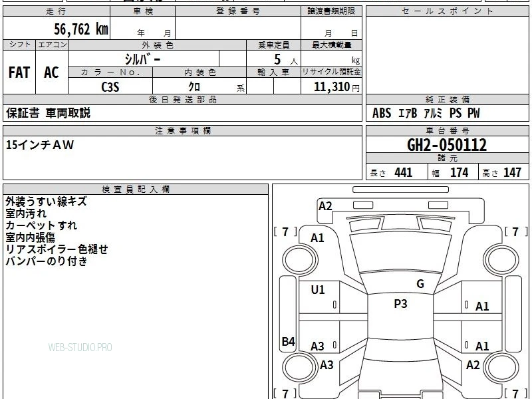Click the chassis number GH2-050112
This screenshot has height=399, width=532.
tap(447, 145)
